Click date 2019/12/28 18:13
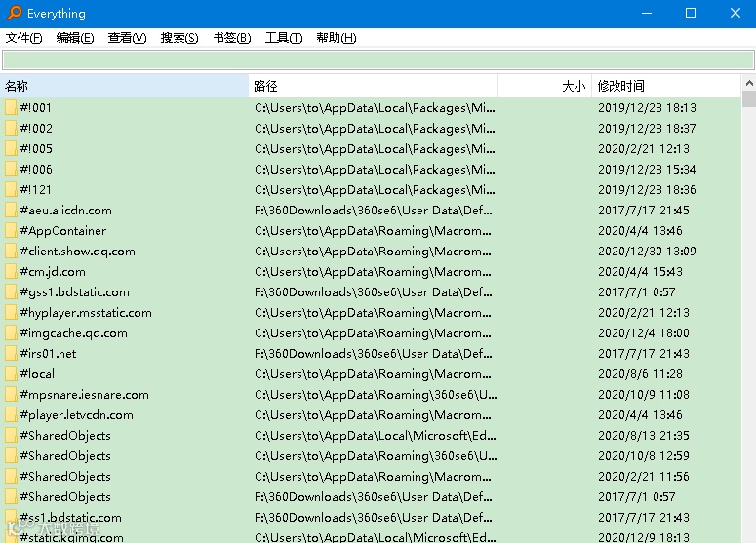 point(647,107)
